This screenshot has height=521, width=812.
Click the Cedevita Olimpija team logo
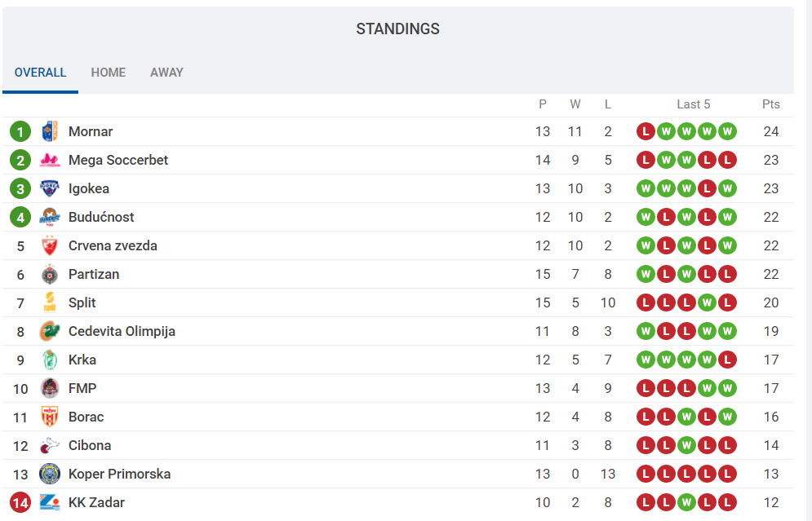(50, 331)
